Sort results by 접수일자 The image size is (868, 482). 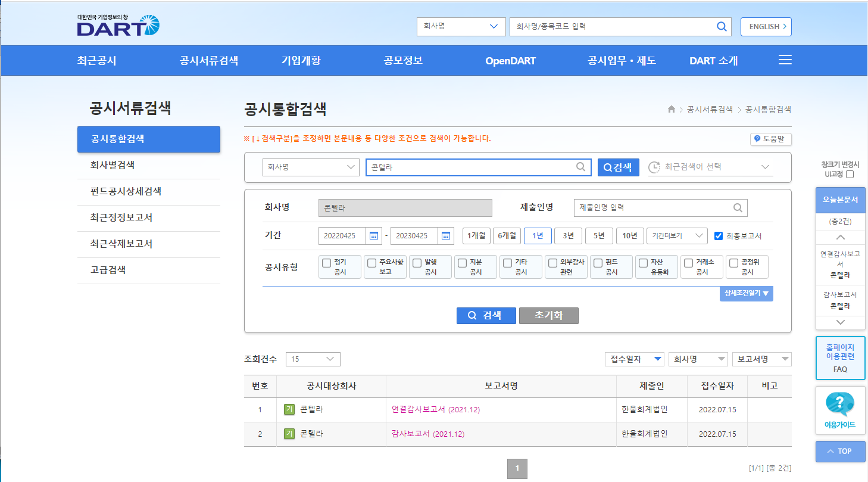634,359
